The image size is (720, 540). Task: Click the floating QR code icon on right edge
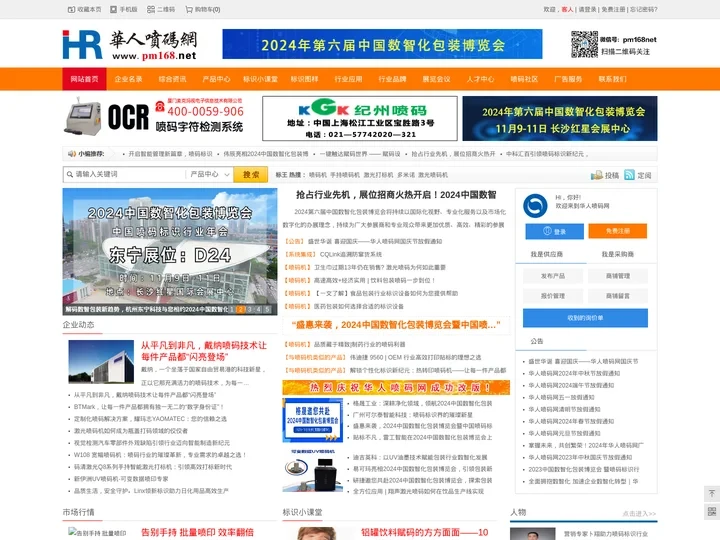(x=712, y=512)
